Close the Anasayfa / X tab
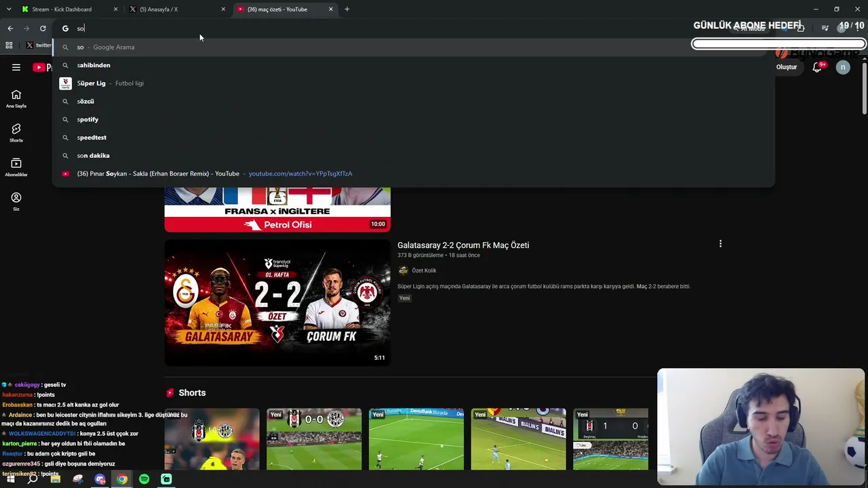Image resolution: width=868 pixels, height=488 pixels. click(x=223, y=9)
